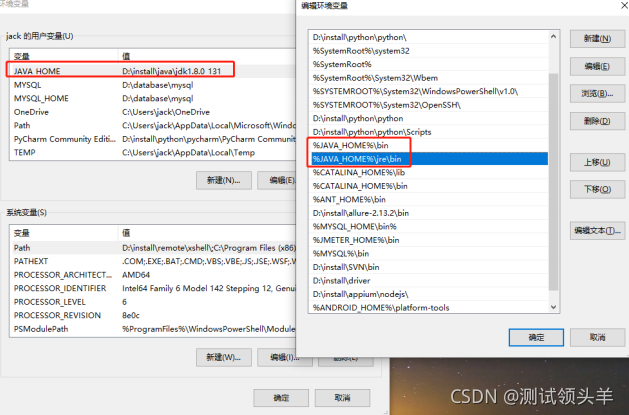
Task: Click 编辑(E) under user variables
Action: (x=277, y=180)
